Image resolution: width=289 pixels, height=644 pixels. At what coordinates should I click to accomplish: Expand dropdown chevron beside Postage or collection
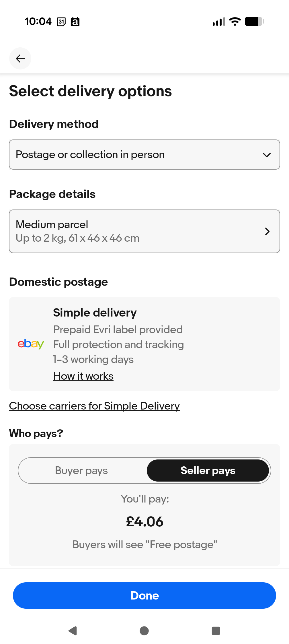[x=267, y=155]
